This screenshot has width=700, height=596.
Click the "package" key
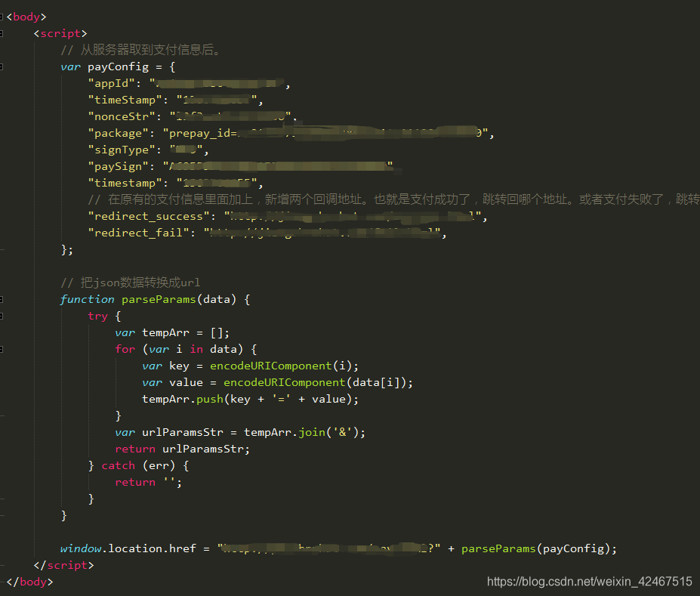click(x=119, y=133)
